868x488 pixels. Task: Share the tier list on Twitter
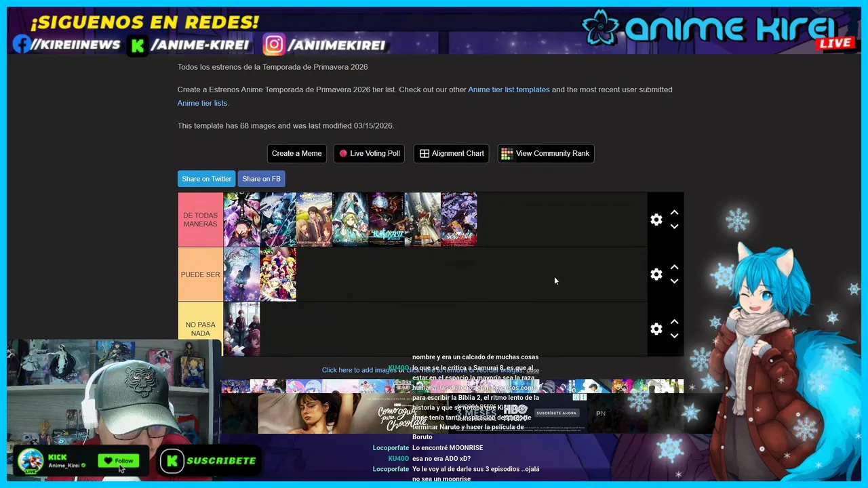pos(206,179)
